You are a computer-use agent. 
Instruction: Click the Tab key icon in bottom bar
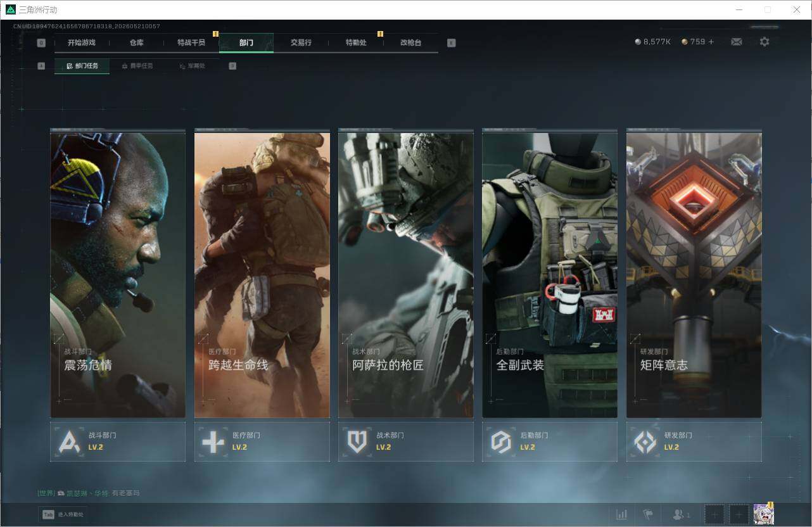[48, 514]
